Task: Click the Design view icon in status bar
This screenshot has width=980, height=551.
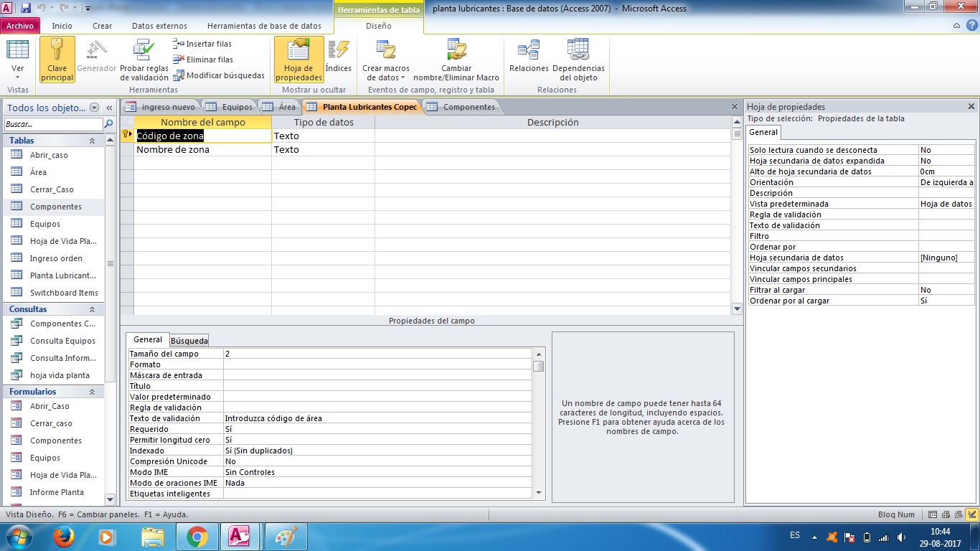Action: click(x=971, y=514)
